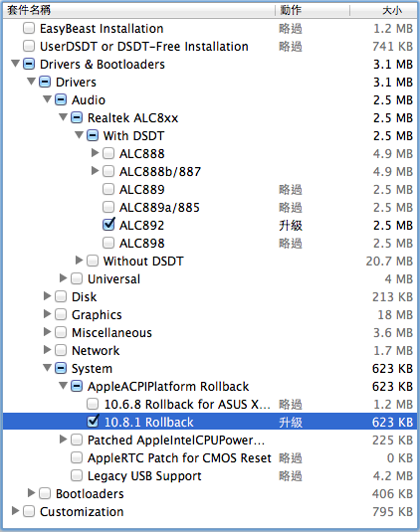Collapse the System node
This screenshot has height=532, width=420.
tap(47, 368)
